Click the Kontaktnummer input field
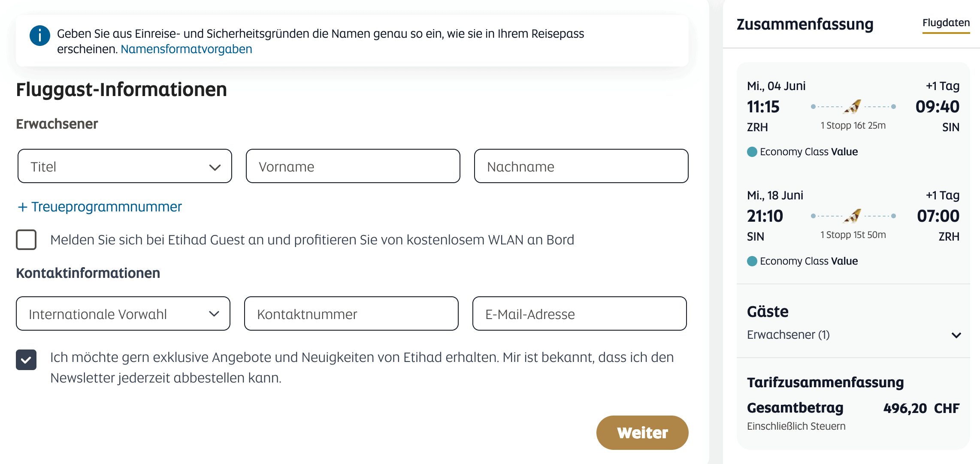 click(351, 314)
